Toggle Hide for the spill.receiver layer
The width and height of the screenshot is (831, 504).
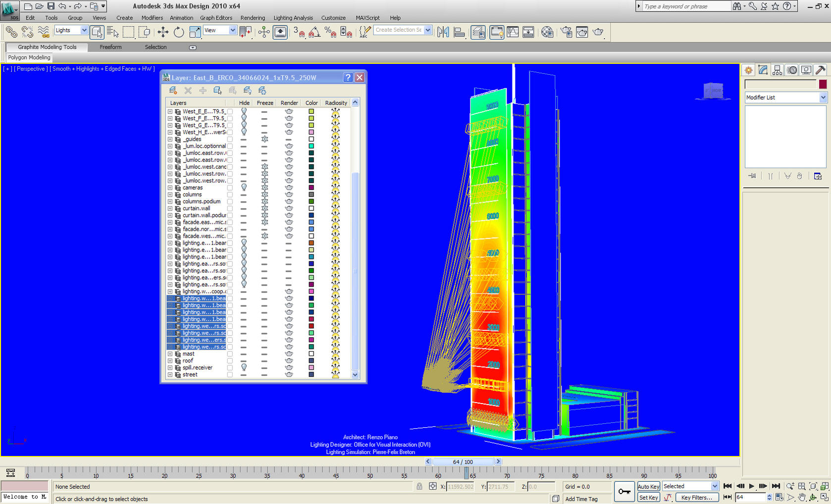(244, 368)
